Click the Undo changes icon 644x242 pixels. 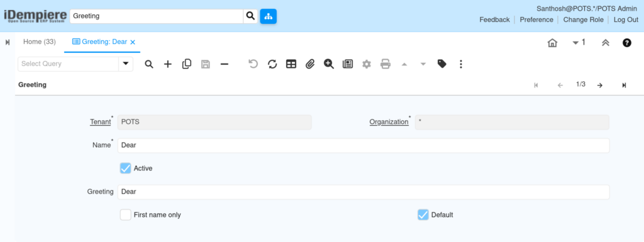point(253,64)
